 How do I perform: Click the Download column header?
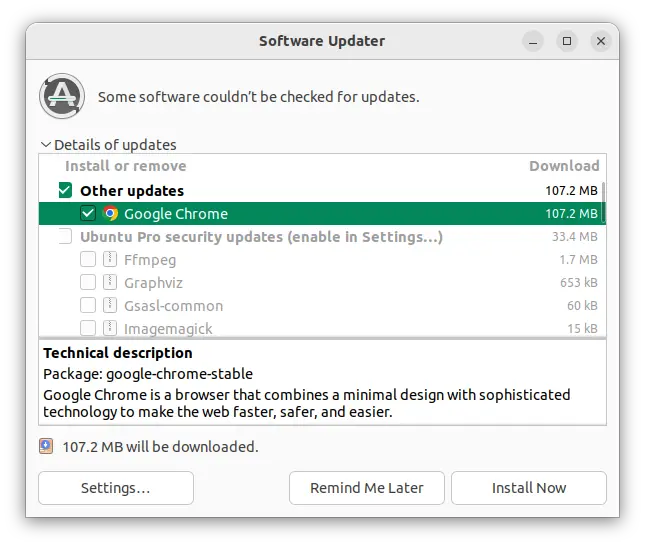coord(564,166)
